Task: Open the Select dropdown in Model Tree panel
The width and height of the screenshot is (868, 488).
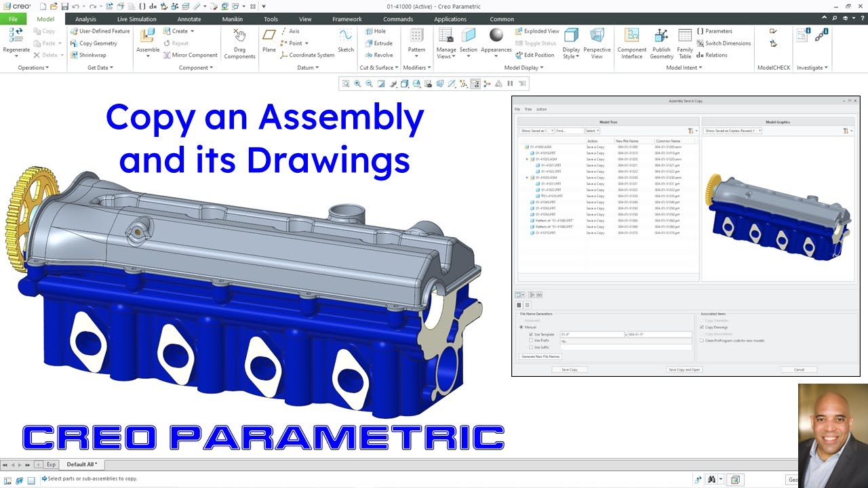Action: 593,131
